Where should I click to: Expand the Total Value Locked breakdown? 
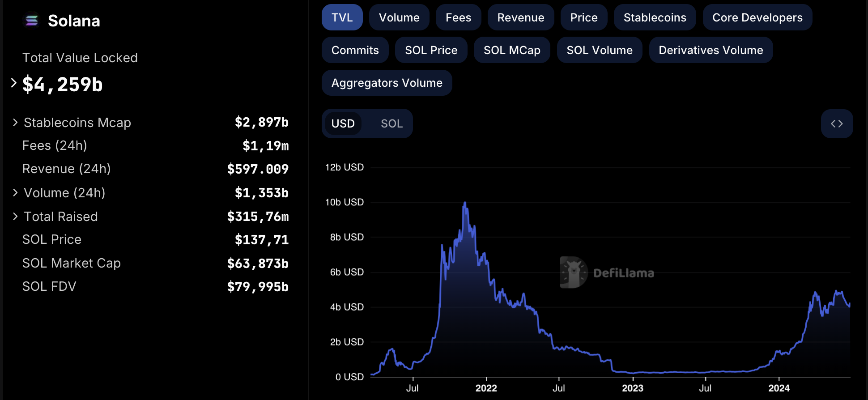pyautogui.click(x=14, y=83)
